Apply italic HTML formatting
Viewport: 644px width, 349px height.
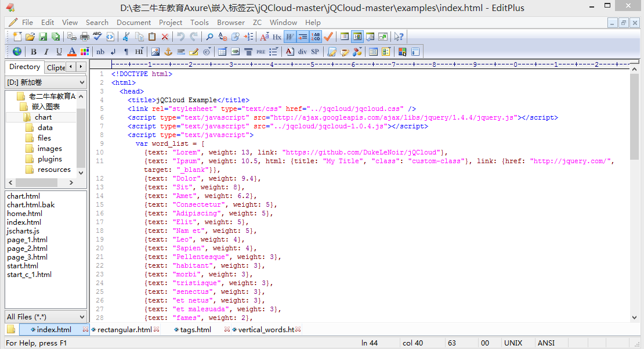coord(46,51)
